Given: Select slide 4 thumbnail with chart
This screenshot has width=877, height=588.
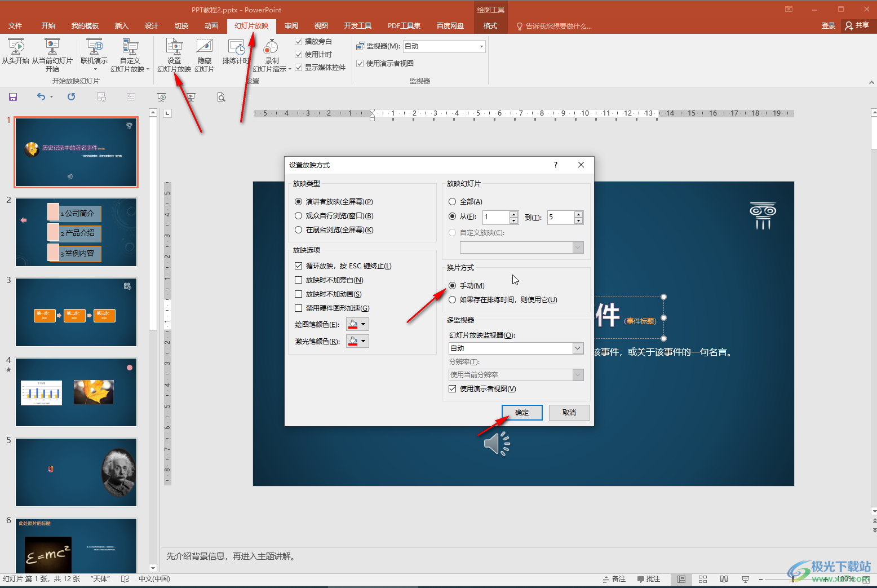Looking at the screenshot, I should [76, 392].
